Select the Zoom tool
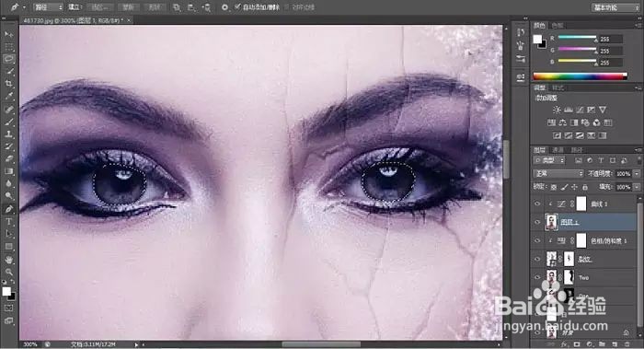The height and width of the screenshot is (349, 644). click(8, 272)
